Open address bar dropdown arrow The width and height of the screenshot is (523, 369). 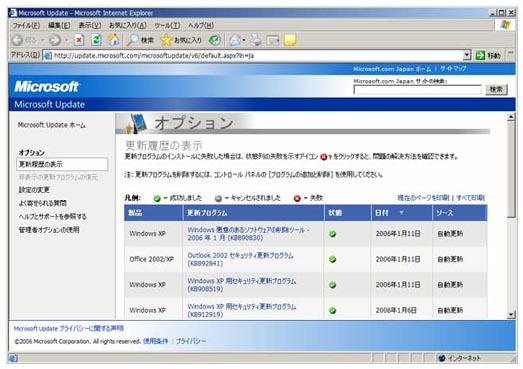pyautogui.click(x=467, y=55)
